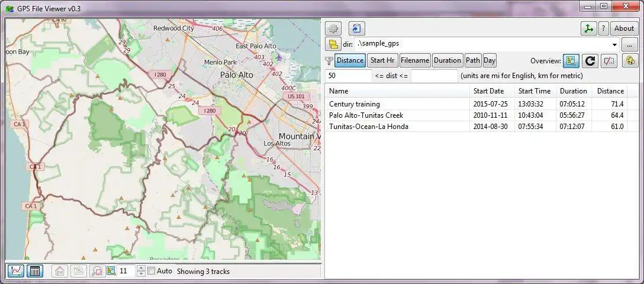Click the minimum distance field containing 50
644x284 pixels.
coord(349,76)
